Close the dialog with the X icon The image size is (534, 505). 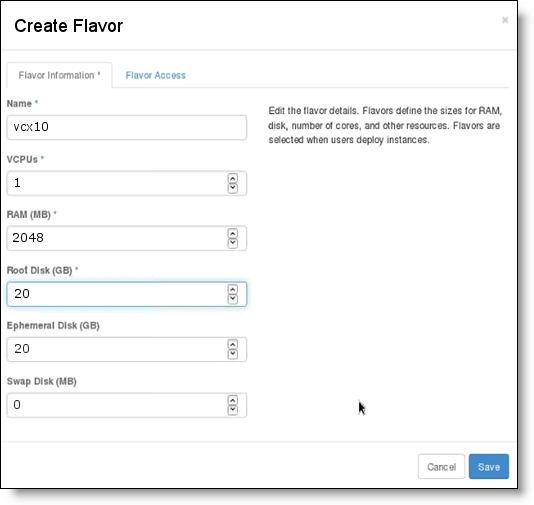point(505,20)
